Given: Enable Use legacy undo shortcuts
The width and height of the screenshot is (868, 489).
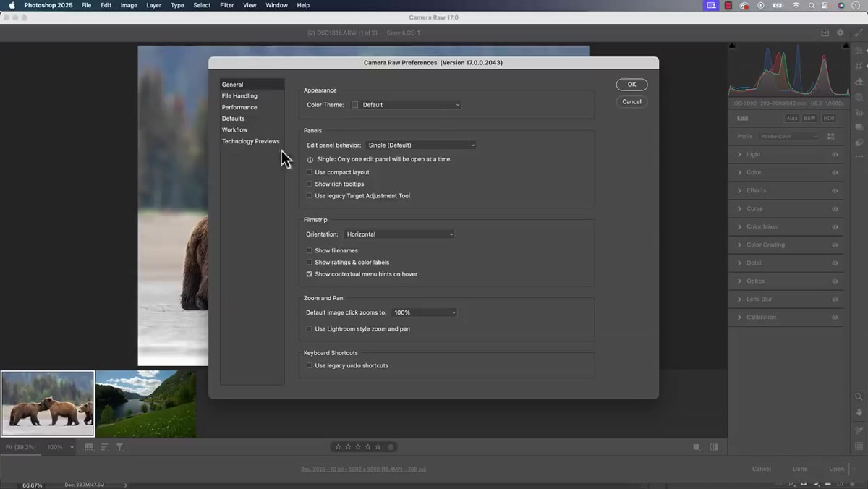Looking at the screenshot, I should tap(310, 365).
